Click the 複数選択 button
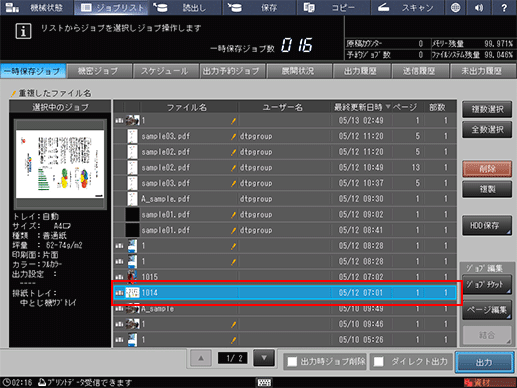This screenshot has height=388, width=517. pos(487,109)
